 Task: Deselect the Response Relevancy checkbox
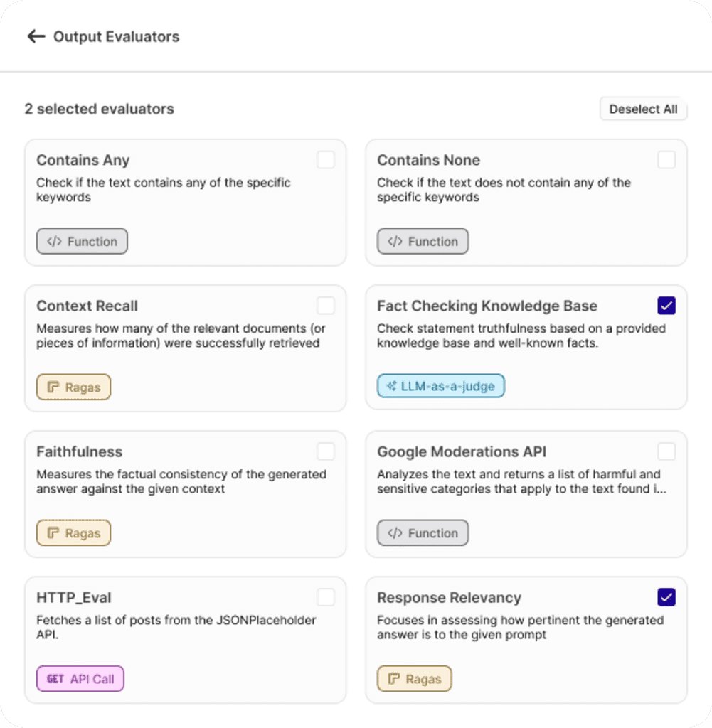pyautogui.click(x=666, y=597)
